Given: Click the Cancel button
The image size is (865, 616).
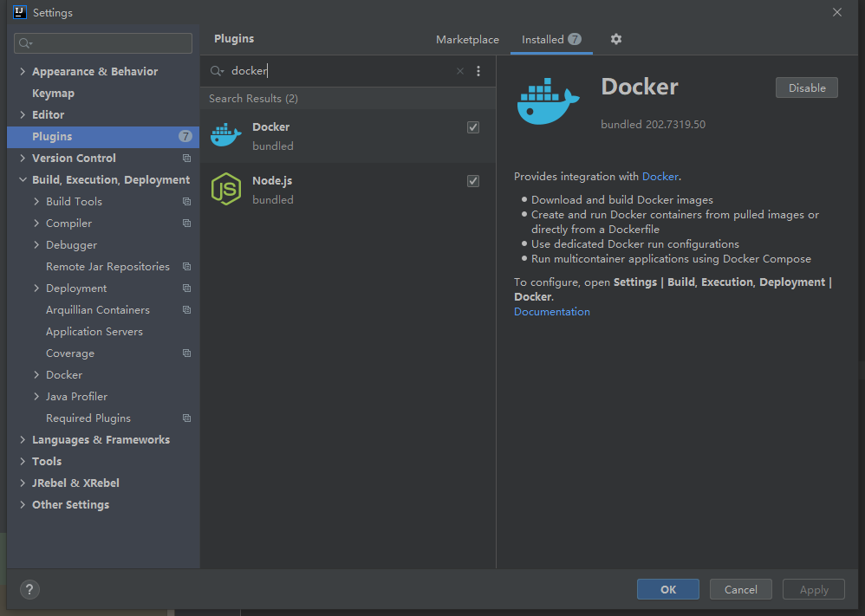Looking at the screenshot, I should [740, 589].
